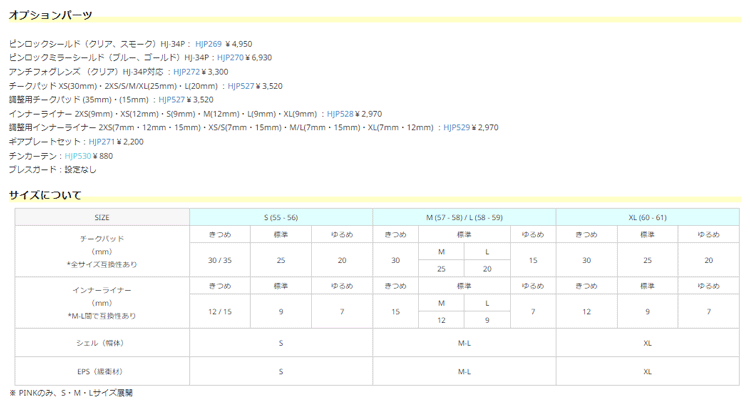This screenshot has width=750, height=406.
Task: Click the EPS（緩衝材） row label
Action: pyautogui.click(x=102, y=371)
